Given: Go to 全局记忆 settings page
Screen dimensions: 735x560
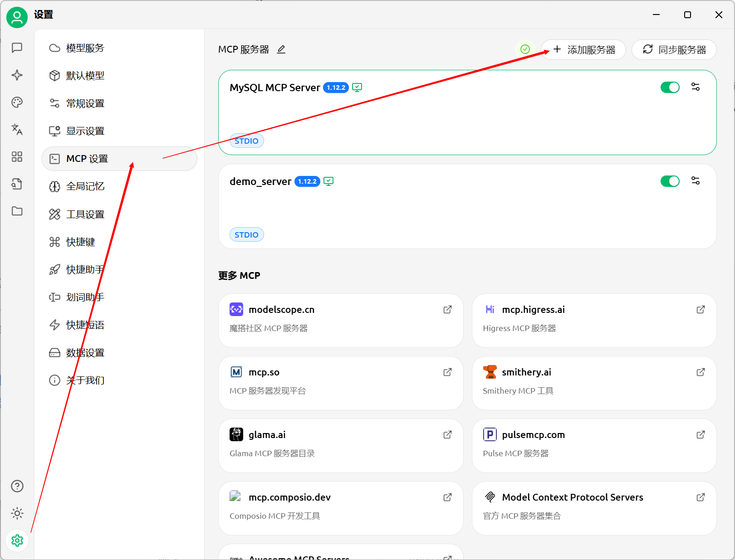Looking at the screenshot, I should tap(85, 186).
